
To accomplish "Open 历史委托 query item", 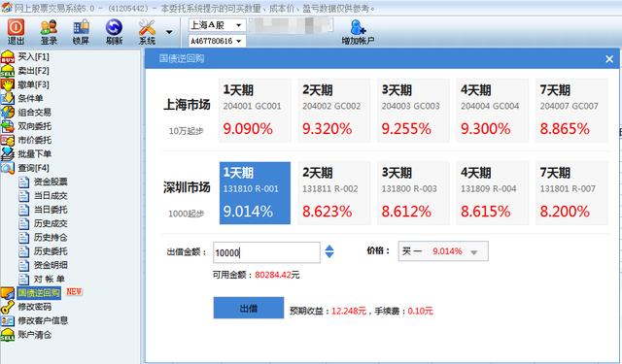I will pos(51,251).
